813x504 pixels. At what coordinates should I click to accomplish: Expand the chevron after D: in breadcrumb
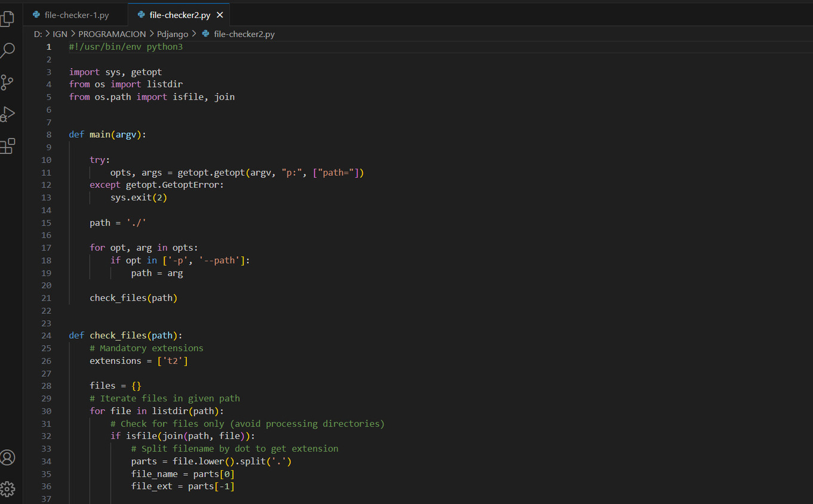point(47,34)
